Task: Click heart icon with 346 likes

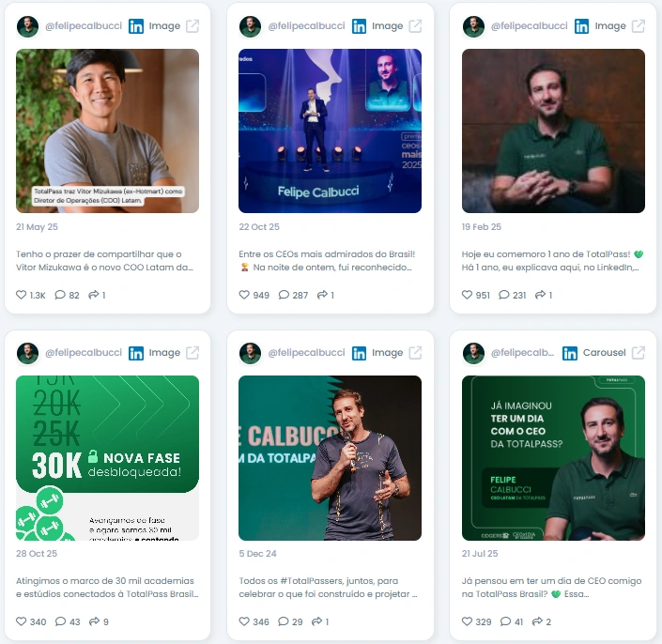Action: tap(244, 621)
